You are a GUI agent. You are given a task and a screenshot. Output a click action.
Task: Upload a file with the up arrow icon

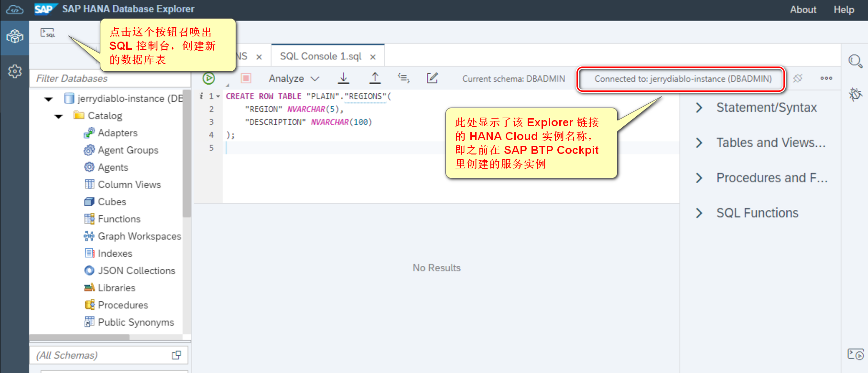(x=375, y=78)
